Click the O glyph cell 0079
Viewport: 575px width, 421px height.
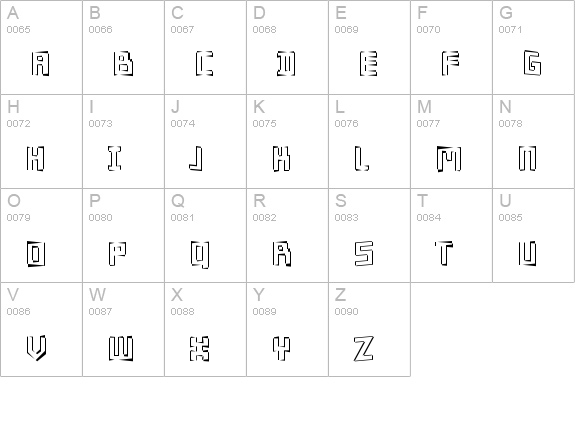pyautogui.click(x=41, y=235)
